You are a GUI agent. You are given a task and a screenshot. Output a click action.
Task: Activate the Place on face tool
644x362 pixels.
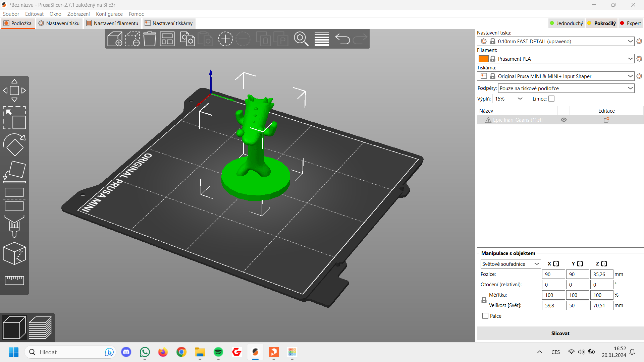tap(14, 172)
